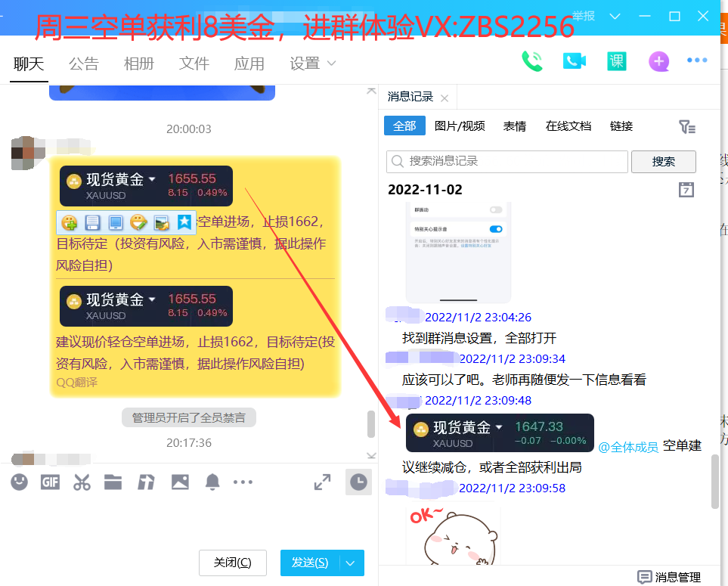
Task: Show more input tools via the three dots
Action: 243,482
